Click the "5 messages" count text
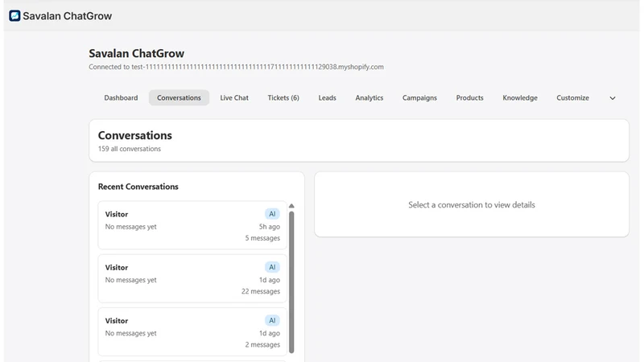This screenshot has width=644, height=362. click(262, 238)
